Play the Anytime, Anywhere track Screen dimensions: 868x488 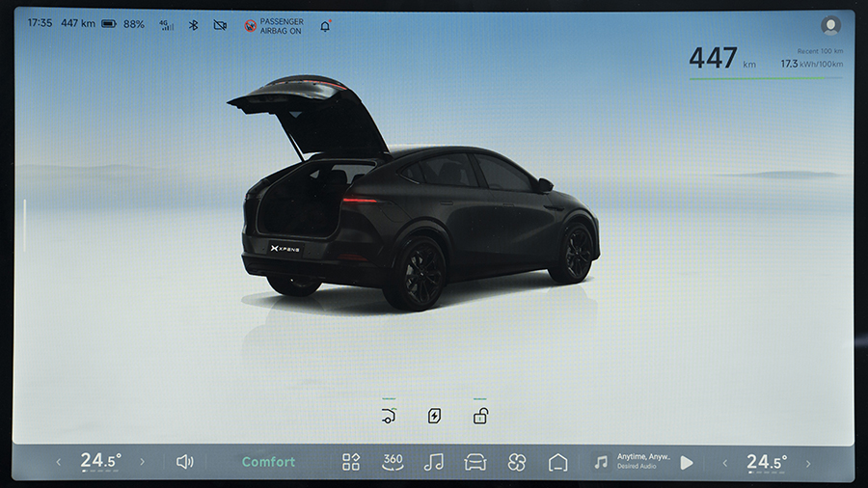687,462
